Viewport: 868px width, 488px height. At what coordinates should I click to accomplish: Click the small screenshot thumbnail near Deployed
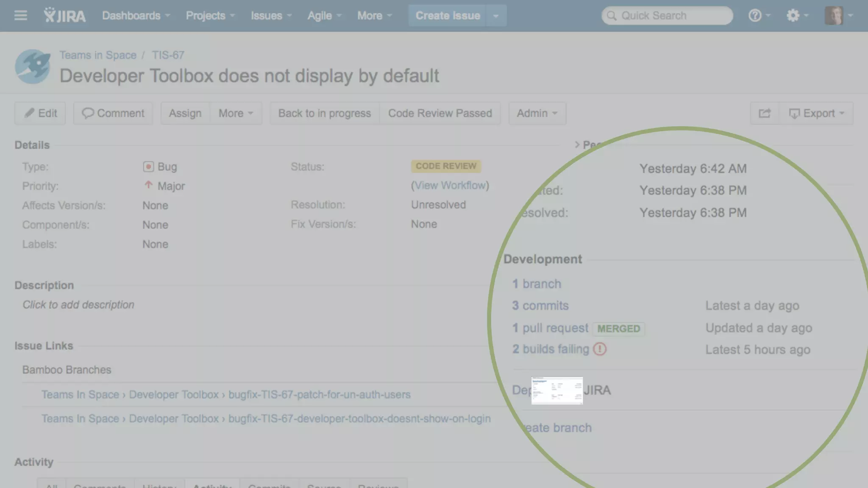click(x=557, y=390)
